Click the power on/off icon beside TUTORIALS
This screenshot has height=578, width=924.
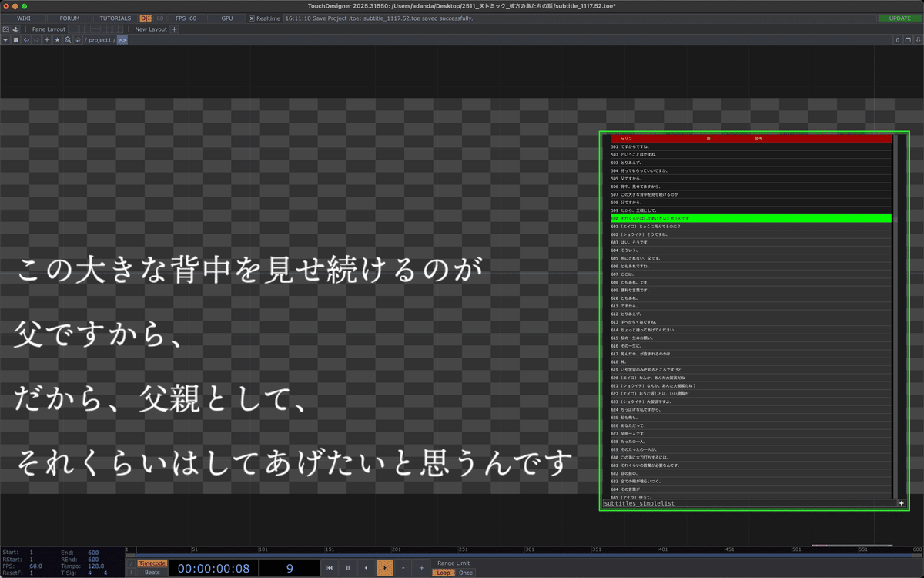(x=146, y=18)
